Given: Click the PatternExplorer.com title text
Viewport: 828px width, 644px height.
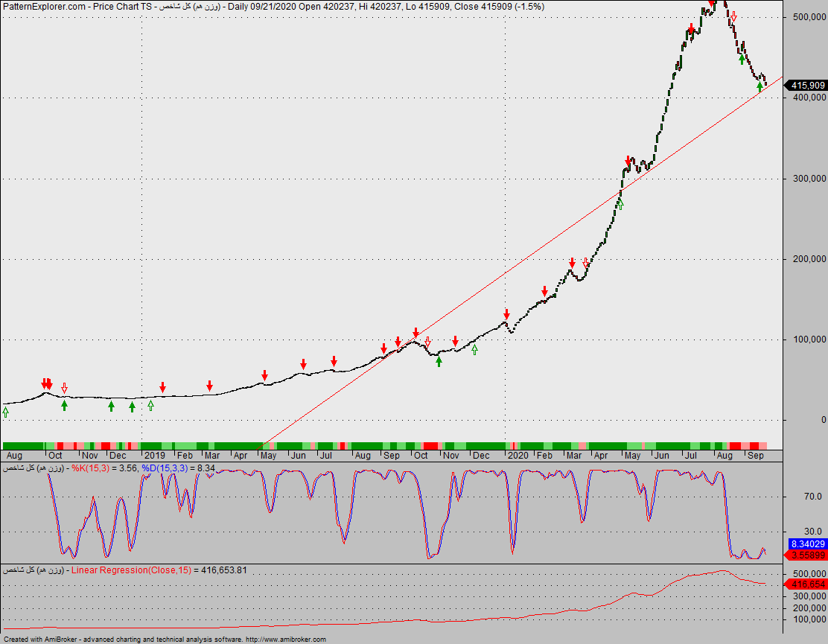Looking at the screenshot, I should [44, 7].
